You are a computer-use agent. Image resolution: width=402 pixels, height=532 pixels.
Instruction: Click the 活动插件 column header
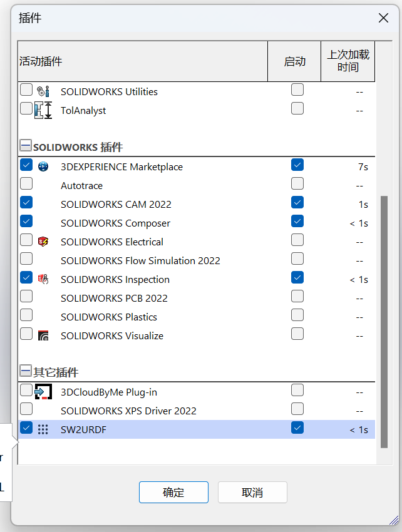(x=143, y=61)
